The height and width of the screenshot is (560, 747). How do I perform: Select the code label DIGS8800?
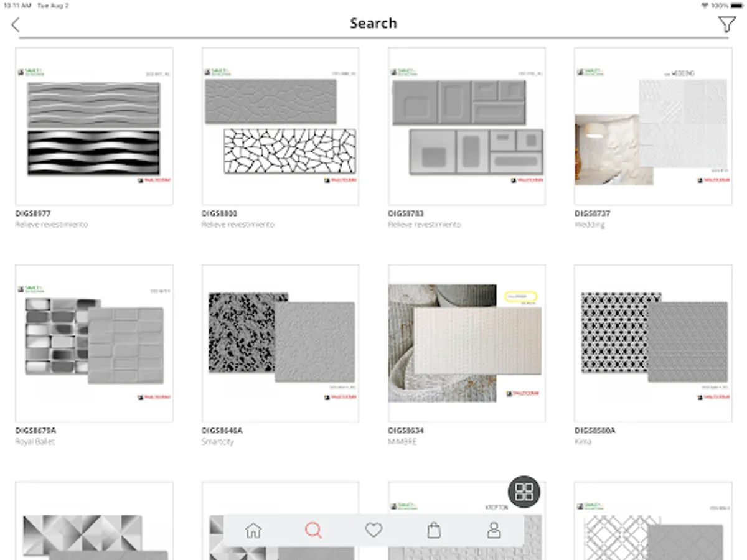pyautogui.click(x=219, y=213)
